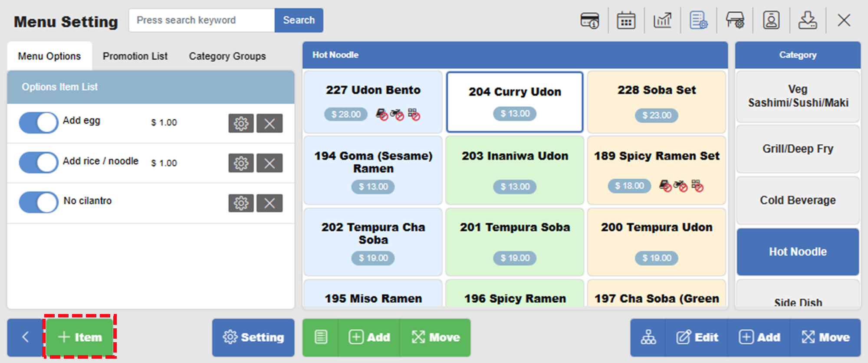This screenshot has height=363, width=868.
Task: Click the green + Item button
Action: (x=80, y=337)
